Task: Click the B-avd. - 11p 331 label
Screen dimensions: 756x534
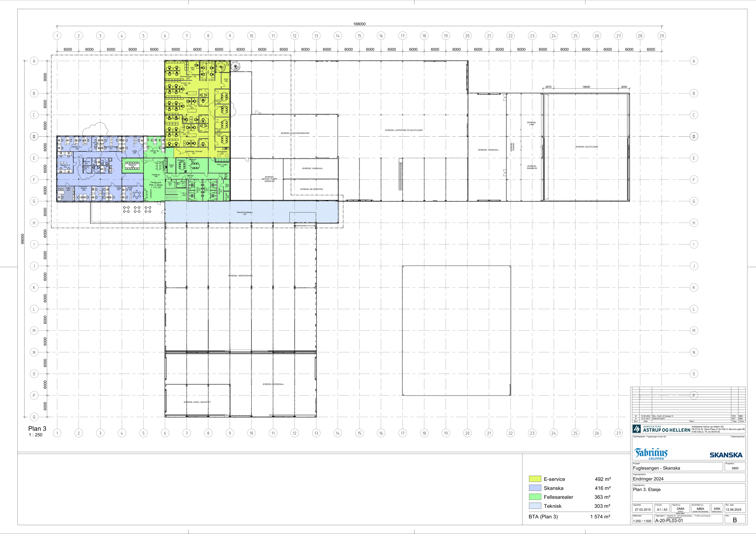Action: 192,107
